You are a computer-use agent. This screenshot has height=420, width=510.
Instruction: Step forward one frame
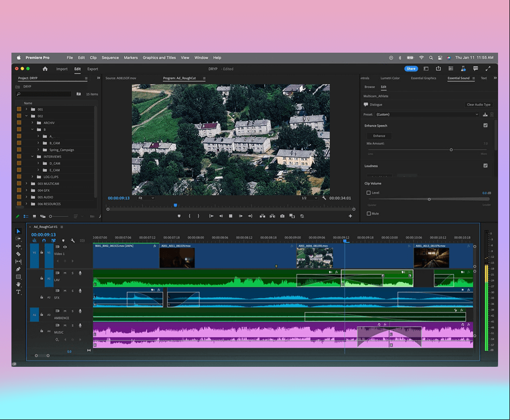(241, 216)
